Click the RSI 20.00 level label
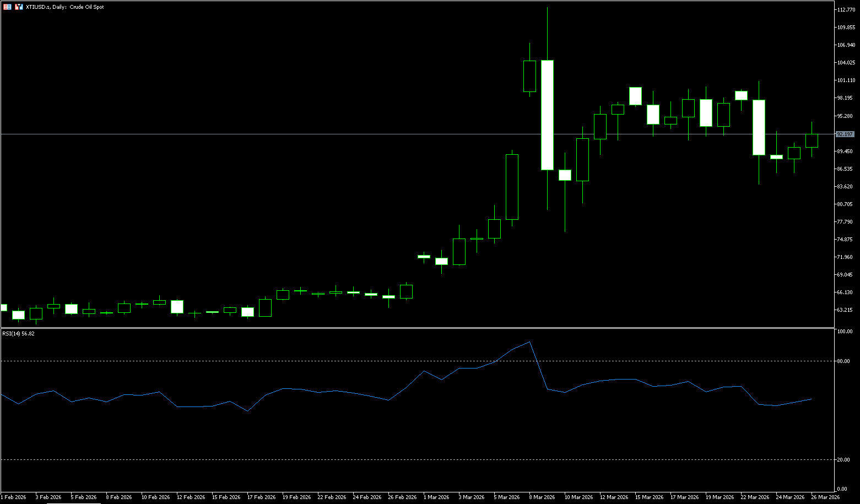The image size is (860, 504). coord(843,460)
